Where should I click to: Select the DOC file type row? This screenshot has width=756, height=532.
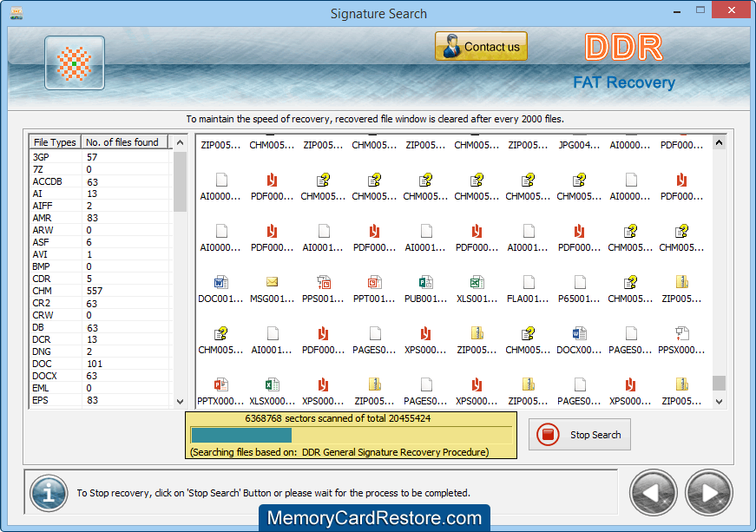point(101,364)
